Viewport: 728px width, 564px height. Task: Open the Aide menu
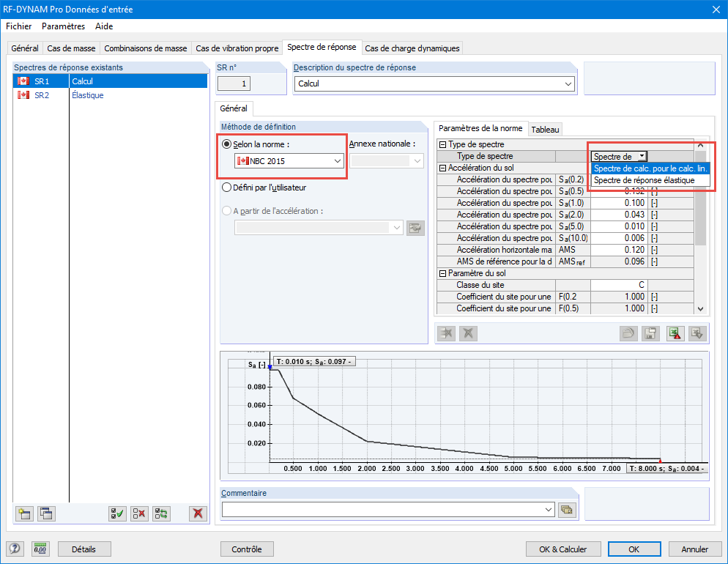click(x=104, y=26)
